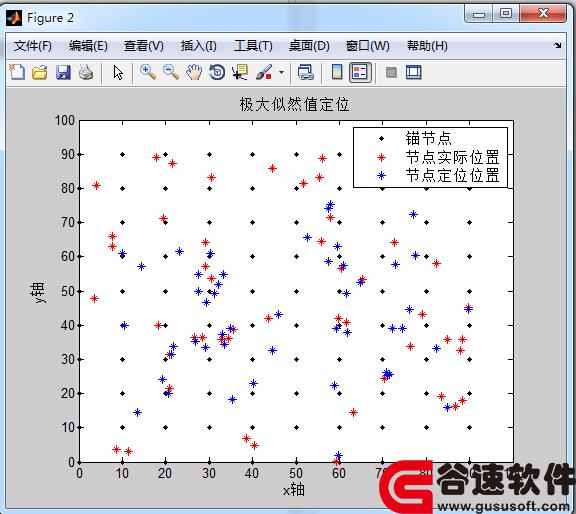Open the 编辑(E) menu
The height and width of the screenshot is (514, 576).
[88, 46]
